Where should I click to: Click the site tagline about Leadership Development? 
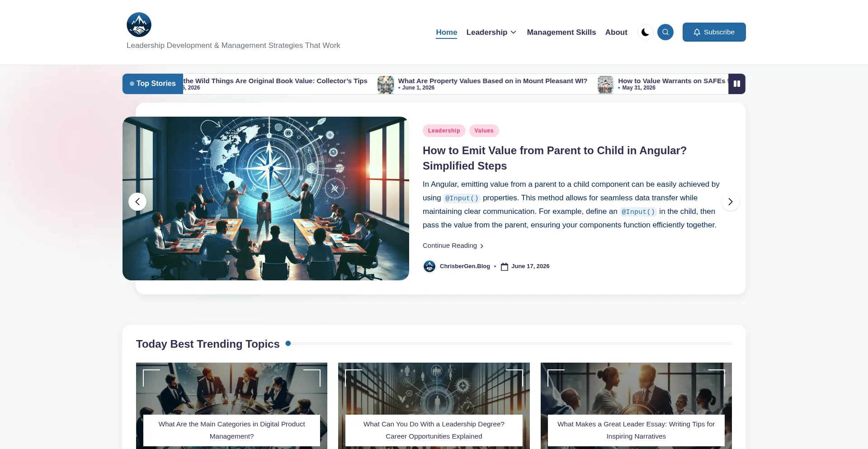click(x=233, y=46)
